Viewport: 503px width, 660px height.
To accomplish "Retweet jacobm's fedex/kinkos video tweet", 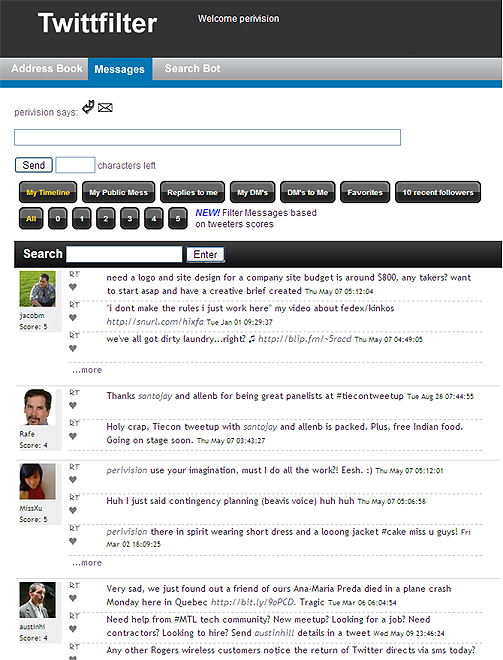I will [x=74, y=304].
